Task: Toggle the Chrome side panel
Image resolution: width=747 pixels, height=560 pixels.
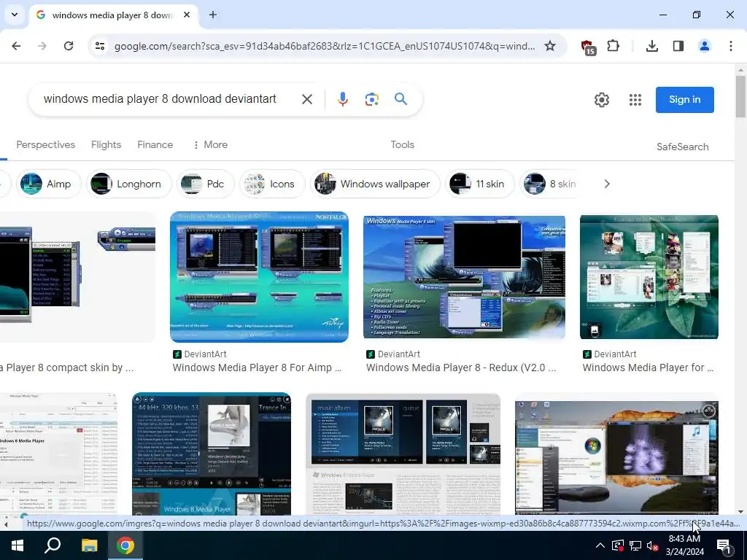Action: pos(678,46)
